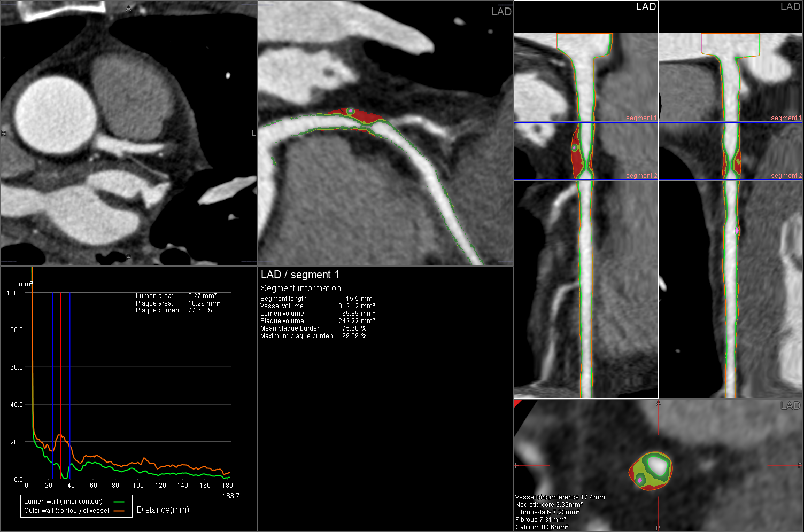Image resolution: width=804 pixels, height=532 pixels.
Task: Click the LAD label in the cross-section view
Action: (x=790, y=406)
